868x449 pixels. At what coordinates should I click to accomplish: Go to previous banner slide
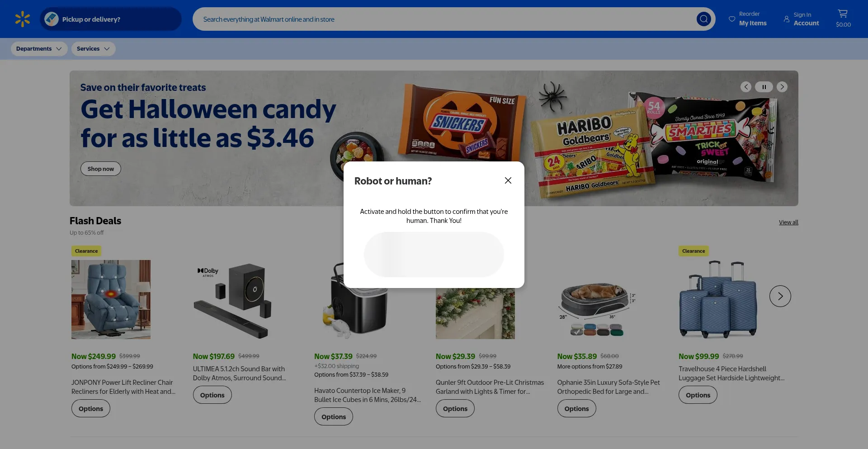coord(746,87)
